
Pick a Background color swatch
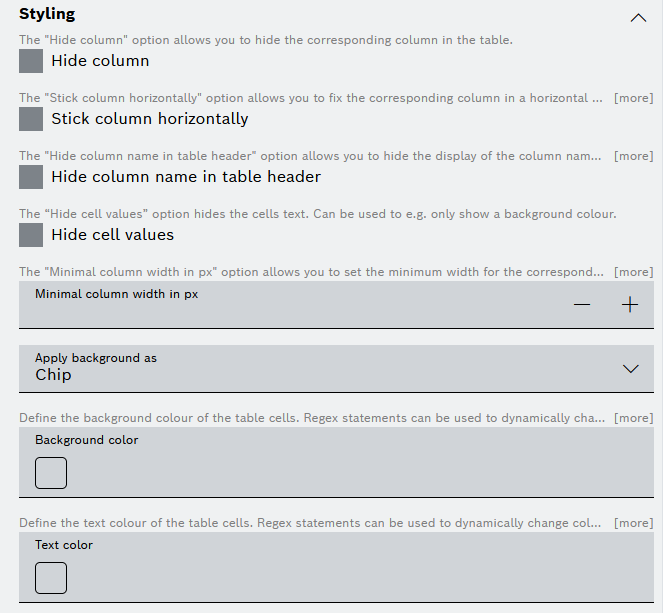point(51,473)
